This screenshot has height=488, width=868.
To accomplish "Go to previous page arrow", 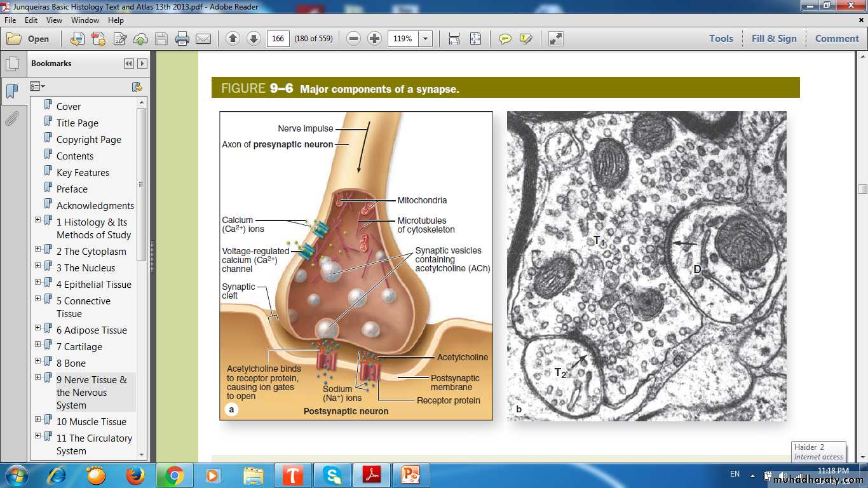I will 233,39.
